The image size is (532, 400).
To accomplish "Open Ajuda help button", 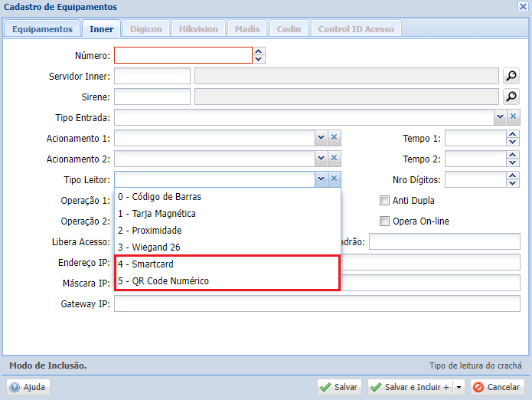I will 28,387.
